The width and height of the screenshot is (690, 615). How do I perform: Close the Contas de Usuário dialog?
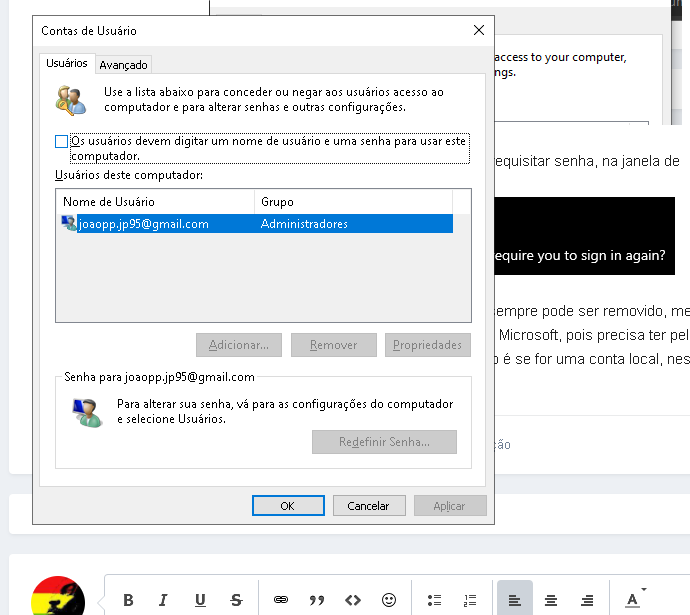tap(479, 30)
